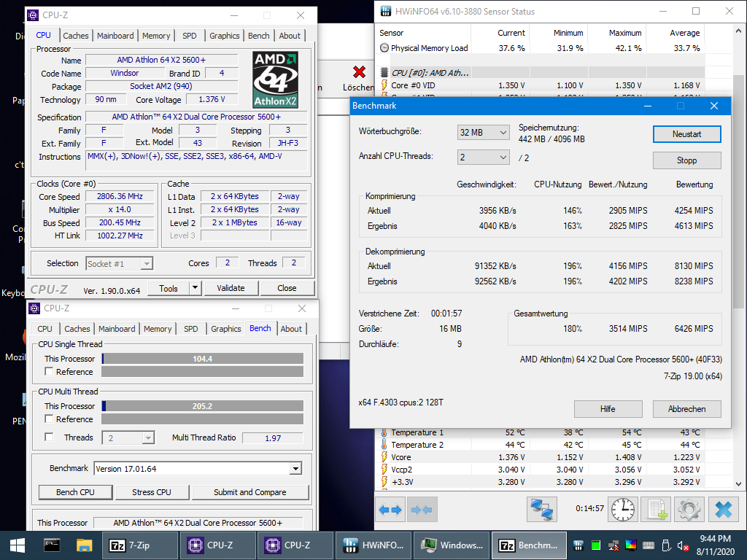Click the Stopp button

click(686, 160)
